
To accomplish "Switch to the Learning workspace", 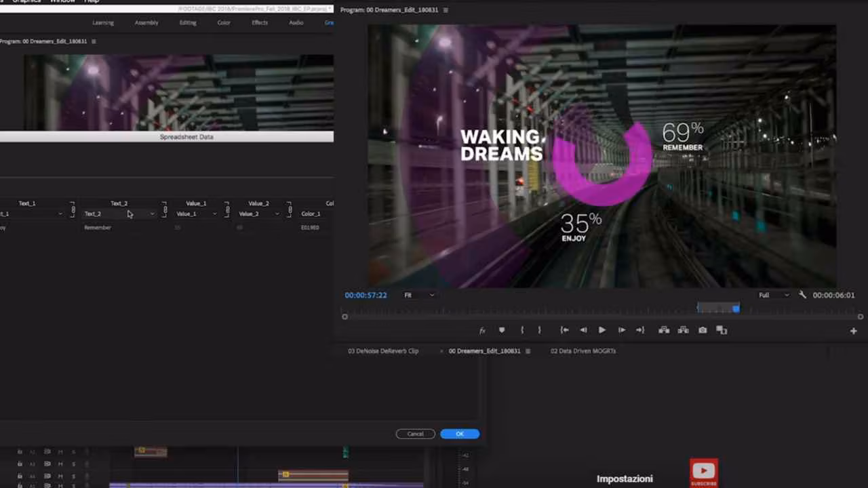I will pyautogui.click(x=103, y=22).
